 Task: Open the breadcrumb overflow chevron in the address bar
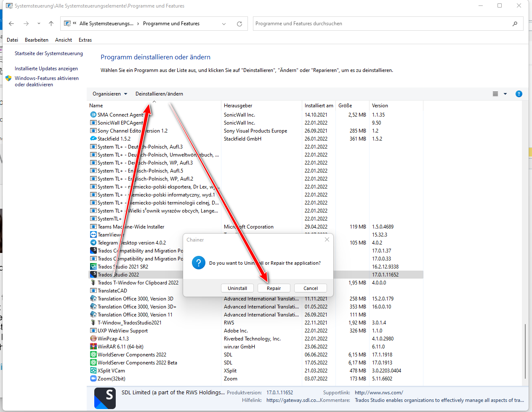tap(74, 24)
